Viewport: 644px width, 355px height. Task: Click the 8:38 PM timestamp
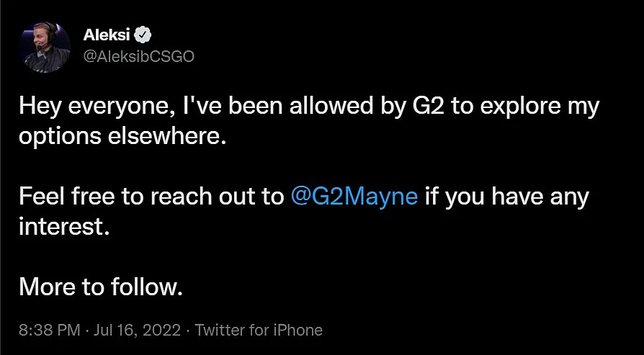pyautogui.click(x=49, y=330)
